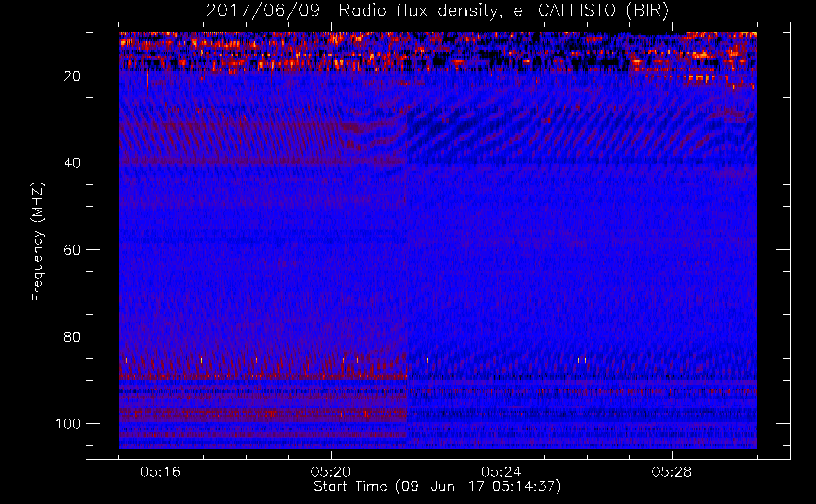The width and height of the screenshot is (816, 504).
Task: Click the 60 frequency tick label
Action: pos(73,250)
